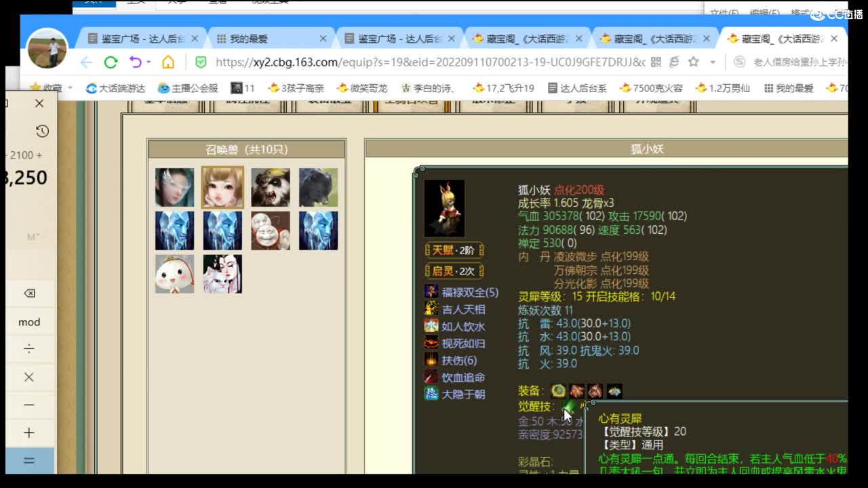Open the 大话端游达 bookmark
This screenshot has width=868, height=488.
[115, 88]
